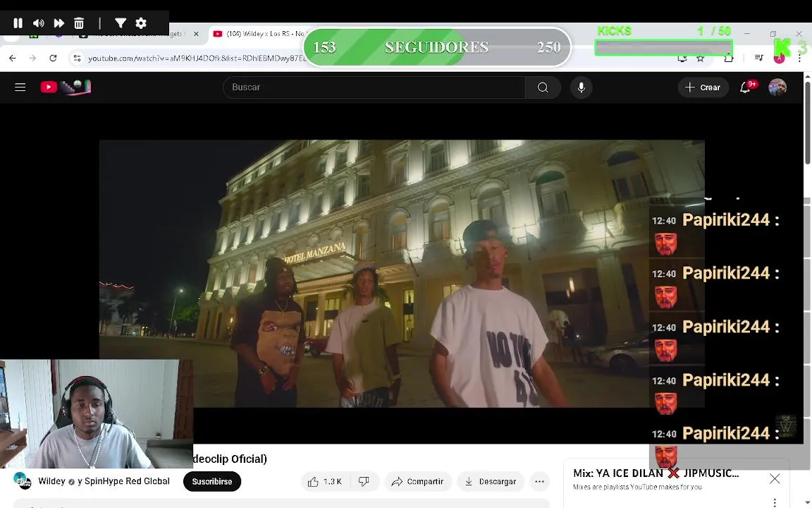Reload the page with refresh icon

[x=53, y=58]
